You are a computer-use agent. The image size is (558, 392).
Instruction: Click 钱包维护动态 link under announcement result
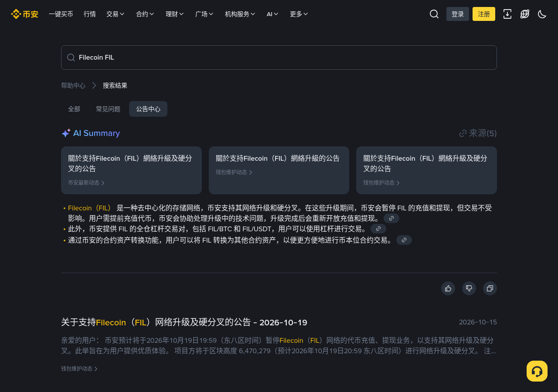click(x=79, y=368)
